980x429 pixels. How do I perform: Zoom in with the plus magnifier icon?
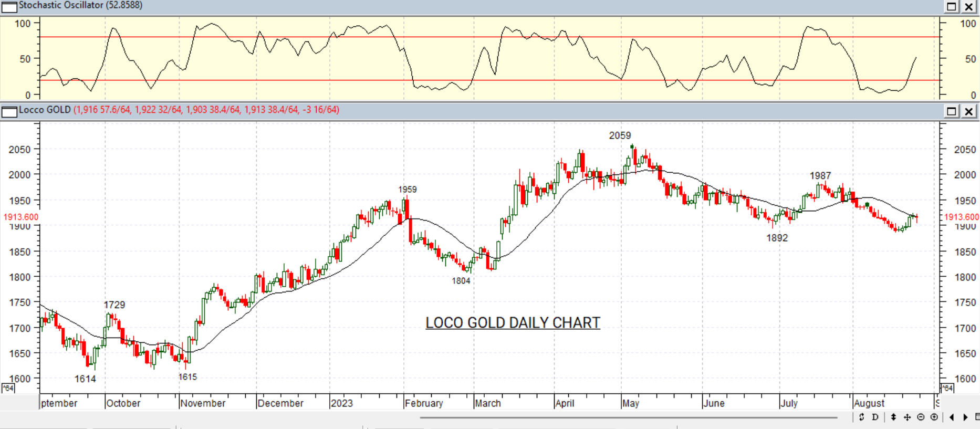(934, 417)
